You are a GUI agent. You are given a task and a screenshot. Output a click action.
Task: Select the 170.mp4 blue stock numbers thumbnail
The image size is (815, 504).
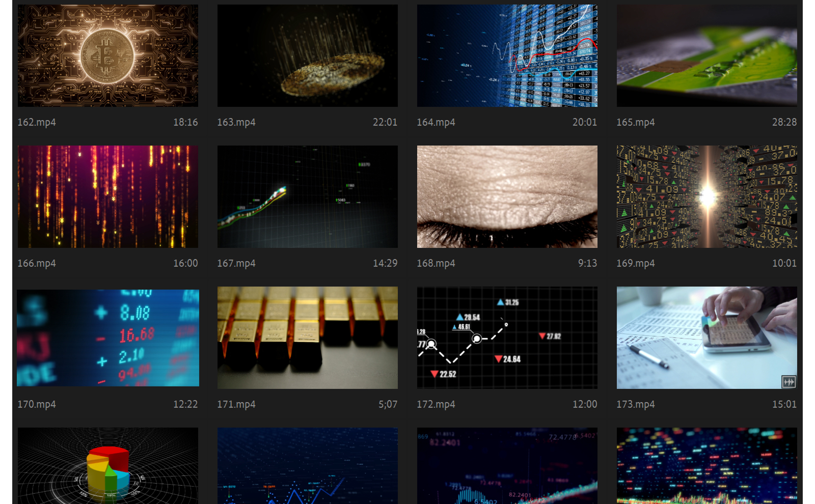click(108, 338)
